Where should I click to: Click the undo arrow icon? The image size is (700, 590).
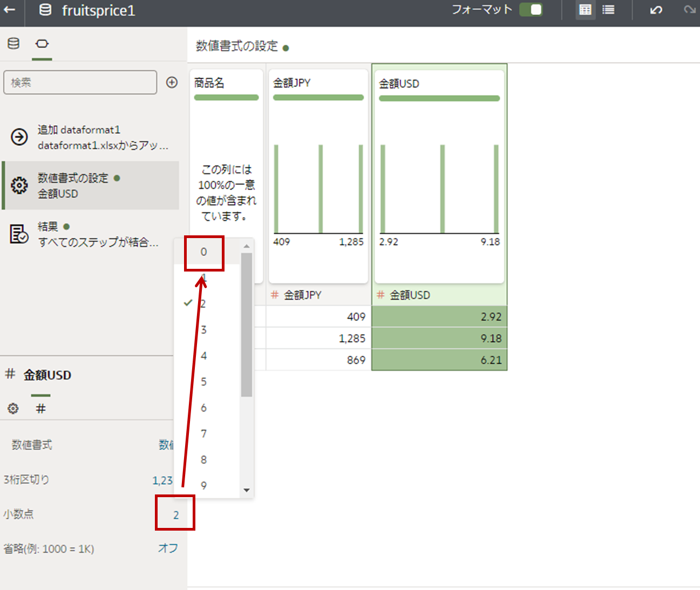point(656,10)
